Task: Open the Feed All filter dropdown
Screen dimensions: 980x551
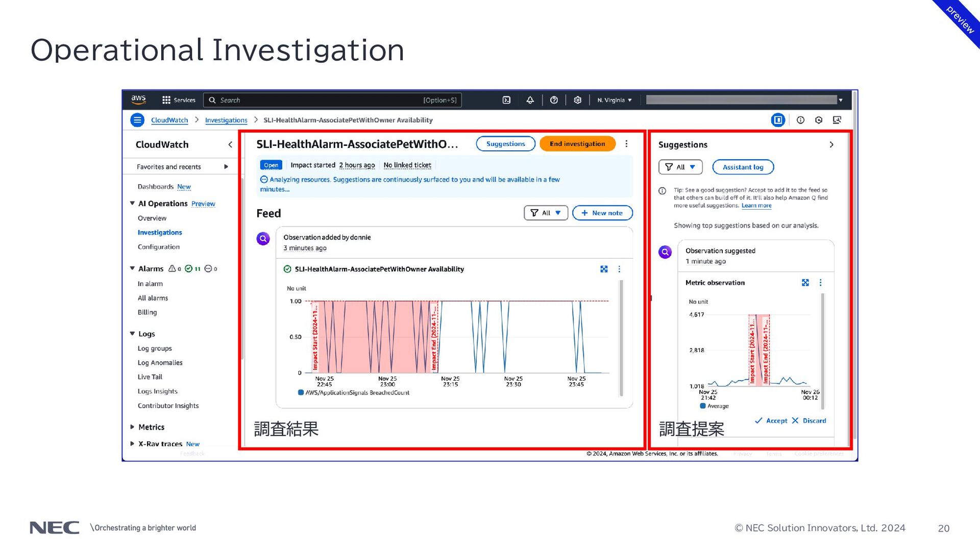Action: (x=546, y=213)
